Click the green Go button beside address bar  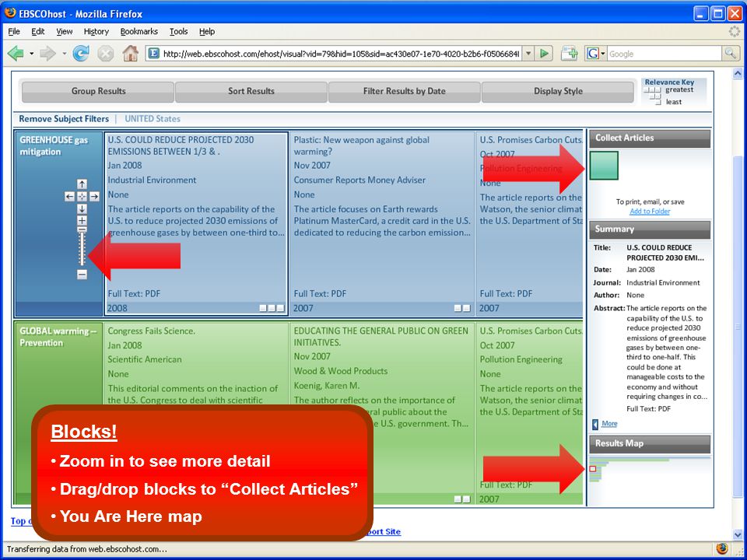[x=544, y=54]
